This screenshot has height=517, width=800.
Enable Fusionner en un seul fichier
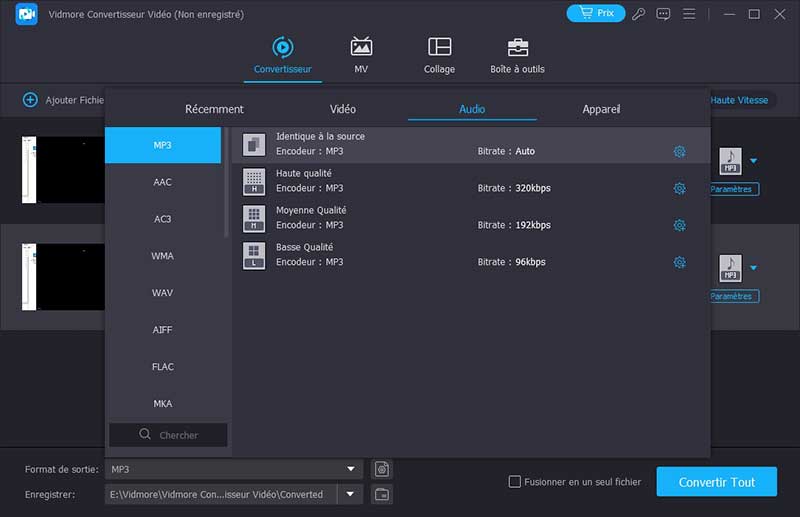(515, 481)
